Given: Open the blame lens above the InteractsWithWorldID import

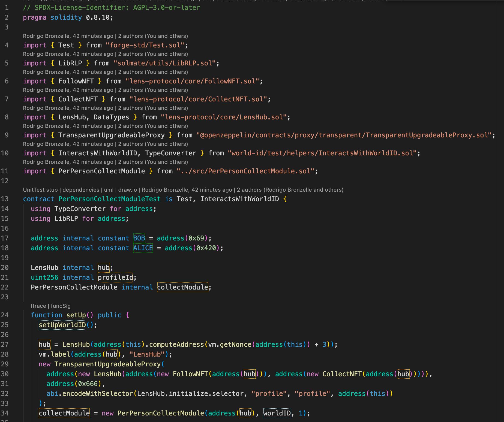Looking at the screenshot, I should tap(105, 144).
